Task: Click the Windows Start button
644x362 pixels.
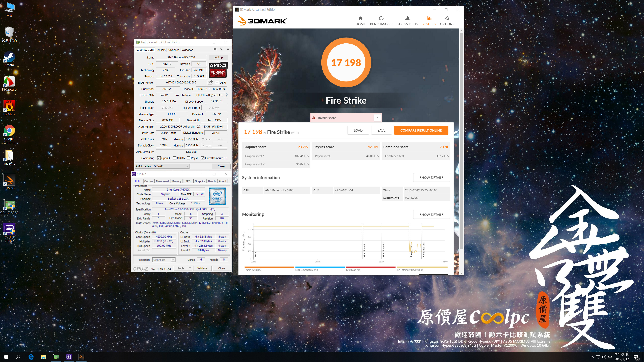Action: [x=6, y=357]
